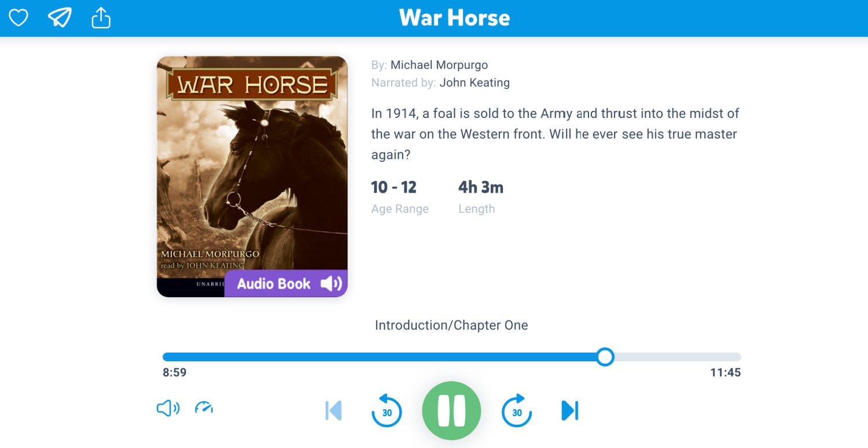Click the War Horse cover thumbnail
Viewport: 868px width, 448px height.
252,176
